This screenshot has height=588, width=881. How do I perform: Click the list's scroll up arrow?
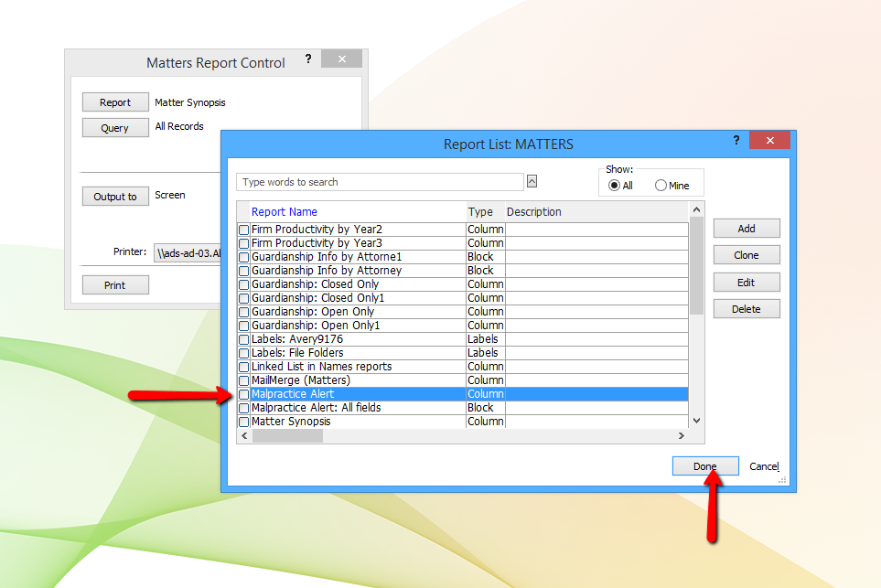[697, 209]
